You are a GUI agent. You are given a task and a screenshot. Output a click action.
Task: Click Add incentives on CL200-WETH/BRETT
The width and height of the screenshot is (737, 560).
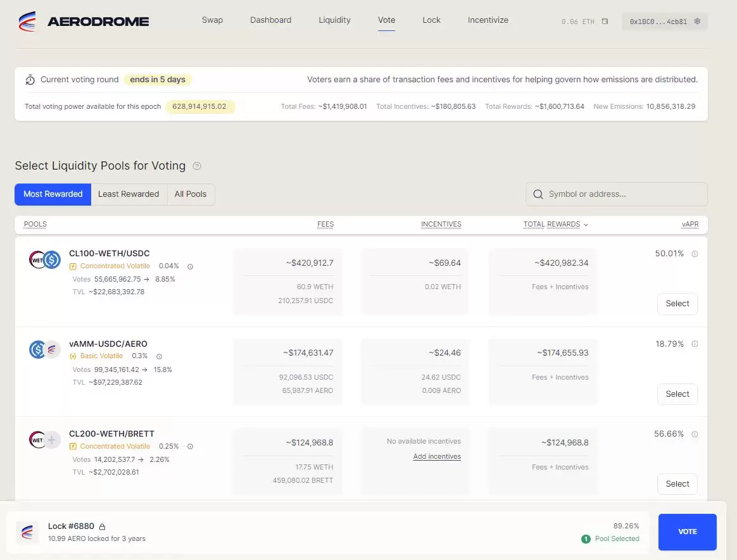click(x=437, y=456)
